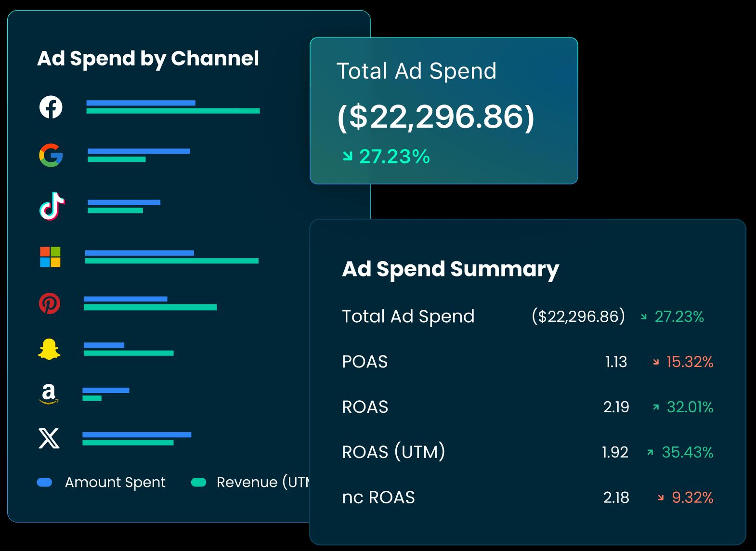Select the Snapchat ghost icon
The width and height of the screenshot is (756, 551).
(49, 349)
